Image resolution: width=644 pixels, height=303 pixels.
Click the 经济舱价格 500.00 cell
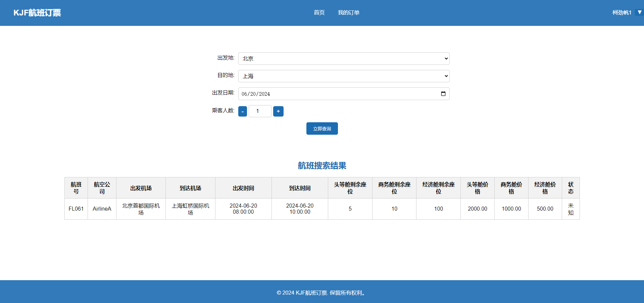point(545,209)
